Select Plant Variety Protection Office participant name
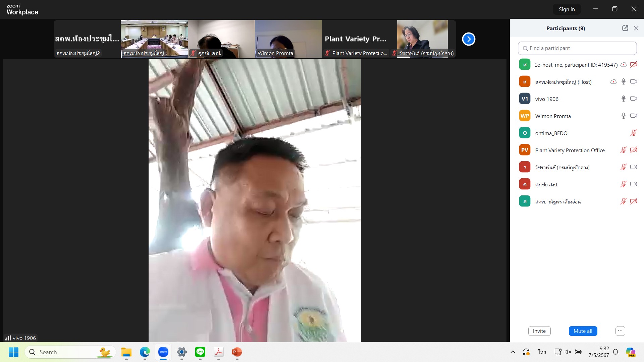Screen dimensions: 644x362 [570, 150]
